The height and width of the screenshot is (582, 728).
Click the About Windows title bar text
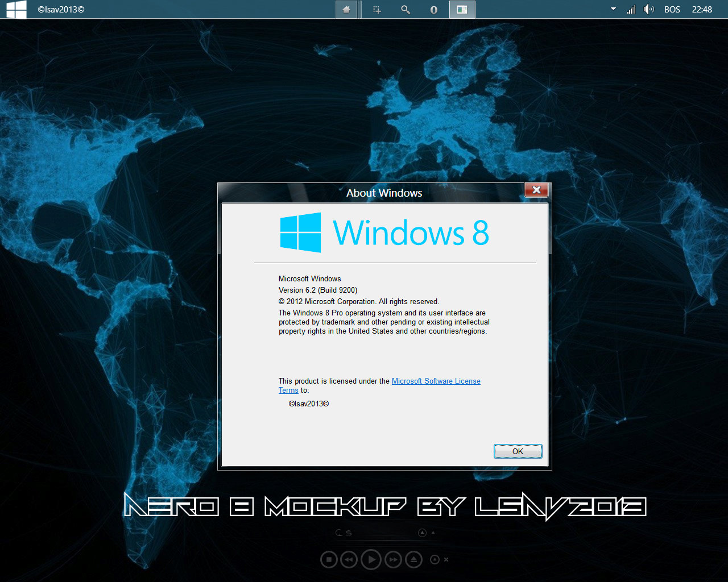384,193
